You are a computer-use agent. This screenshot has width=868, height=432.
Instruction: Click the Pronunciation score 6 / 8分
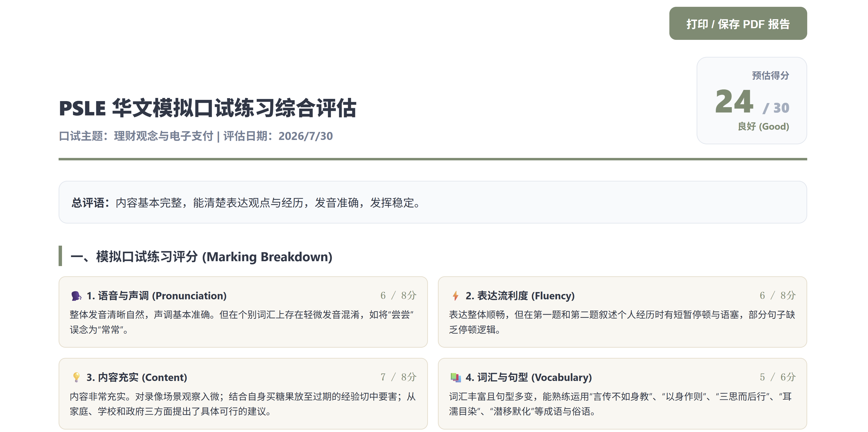pyautogui.click(x=398, y=296)
